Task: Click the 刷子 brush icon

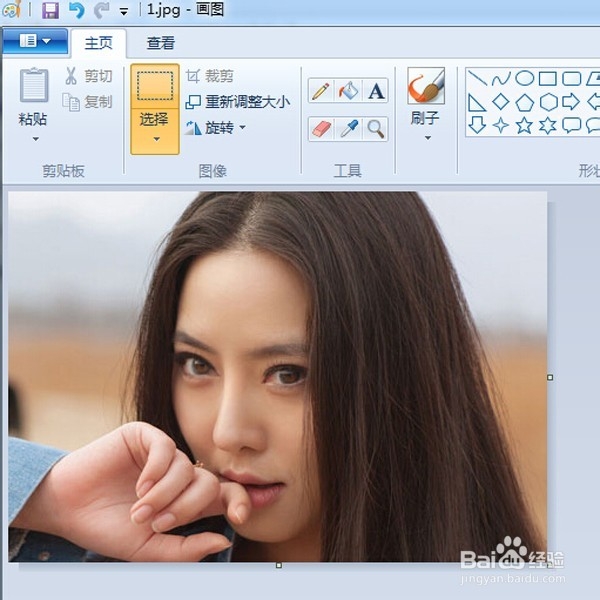Action: (x=426, y=86)
